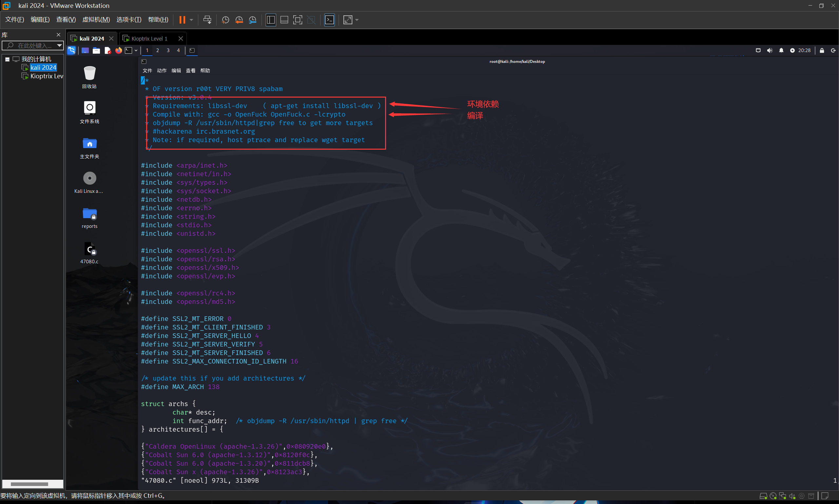Enter full screen mode from the toolbar

pyautogui.click(x=298, y=20)
